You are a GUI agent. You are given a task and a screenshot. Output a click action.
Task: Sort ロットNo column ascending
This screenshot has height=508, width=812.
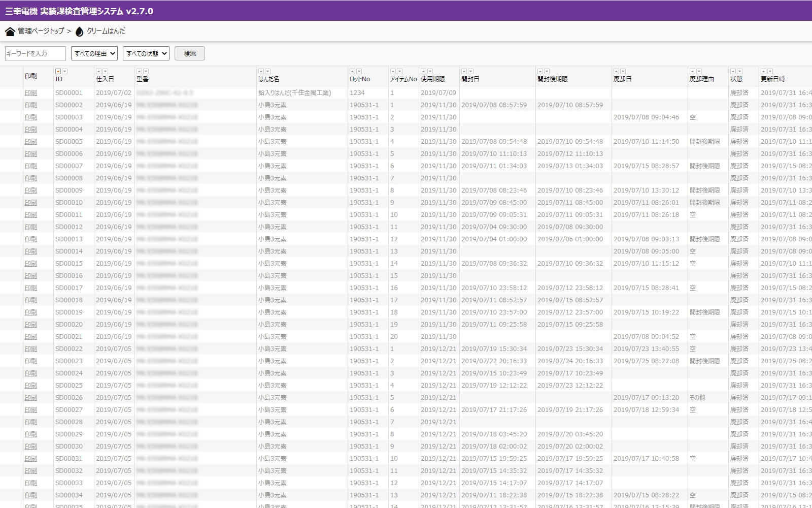click(352, 72)
